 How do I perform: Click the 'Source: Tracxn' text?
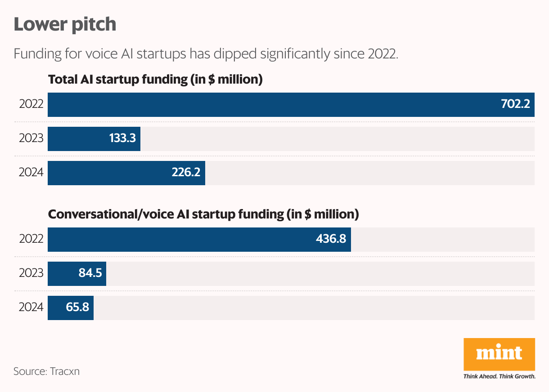point(46,371)
